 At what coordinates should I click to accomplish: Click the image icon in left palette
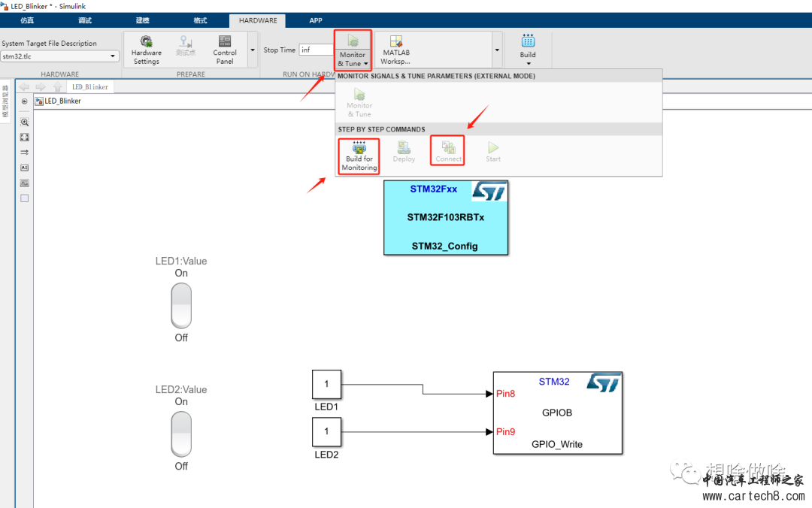(24, 183)
